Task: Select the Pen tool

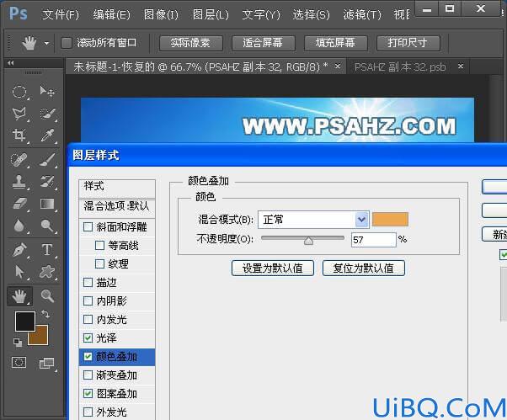Action: tap(19, 250)
